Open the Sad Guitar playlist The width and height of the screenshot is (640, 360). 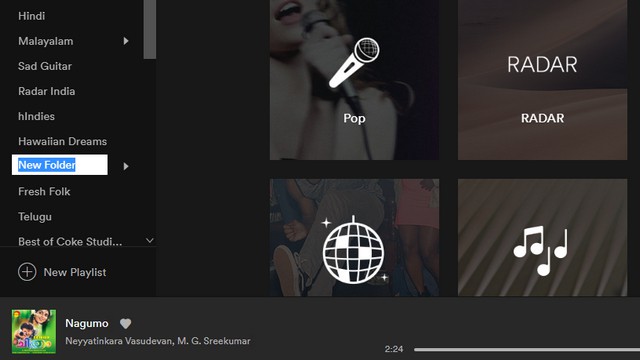tap(45, 66)
